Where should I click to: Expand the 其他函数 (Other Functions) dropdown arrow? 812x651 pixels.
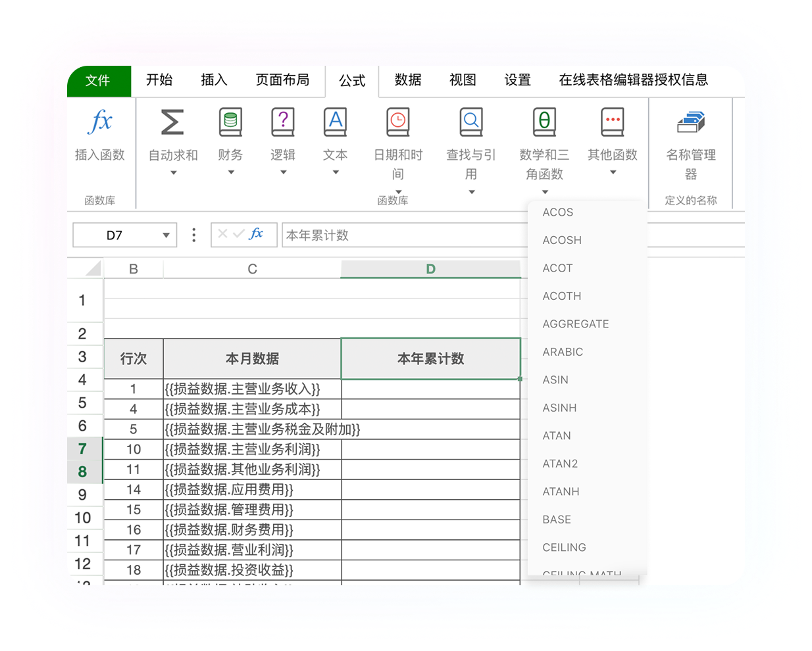[x=612, y=172]
